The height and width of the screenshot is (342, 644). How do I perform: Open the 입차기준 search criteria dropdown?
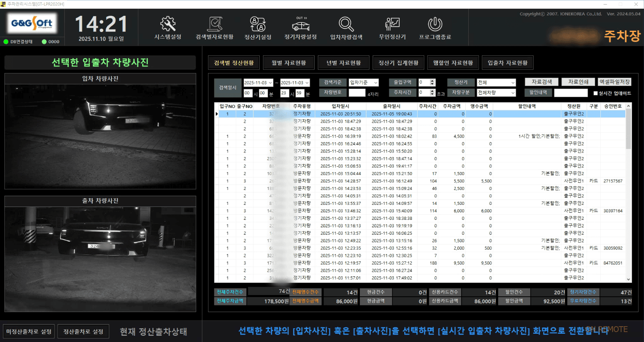pos(364,82)
